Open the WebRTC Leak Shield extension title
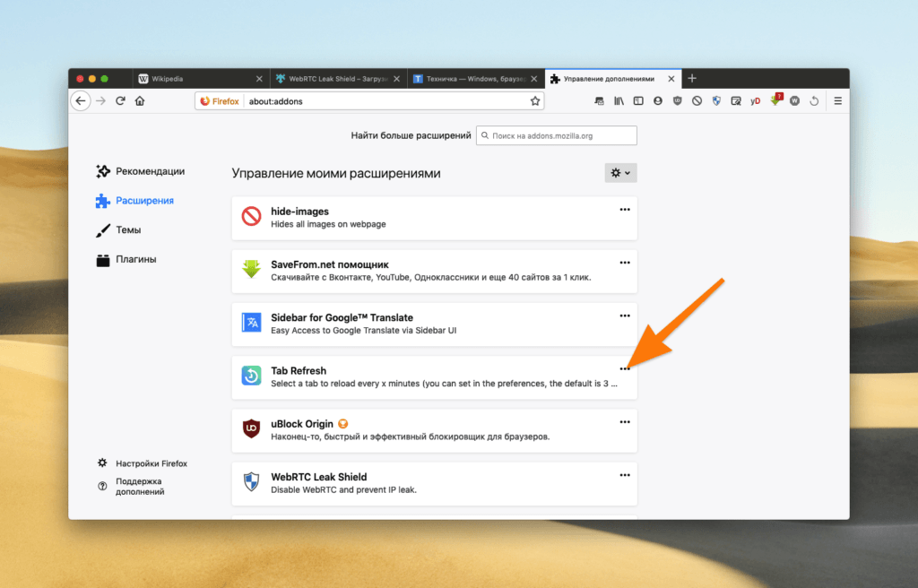 (x=319, y=477)
